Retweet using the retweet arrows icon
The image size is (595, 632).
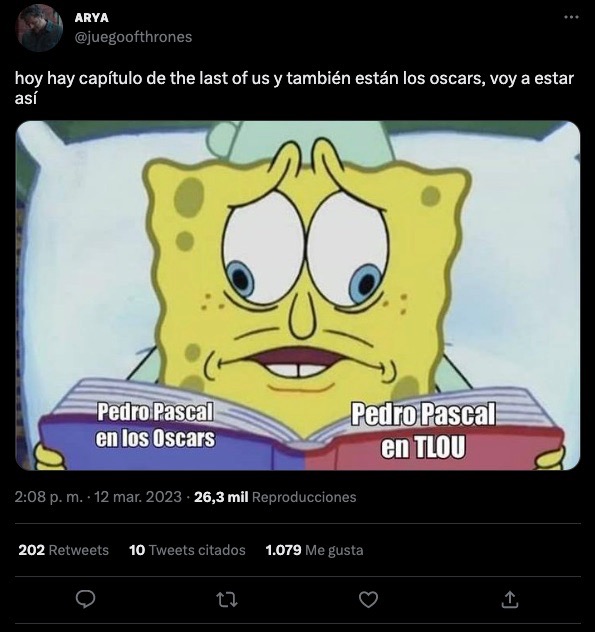[227, 599]
